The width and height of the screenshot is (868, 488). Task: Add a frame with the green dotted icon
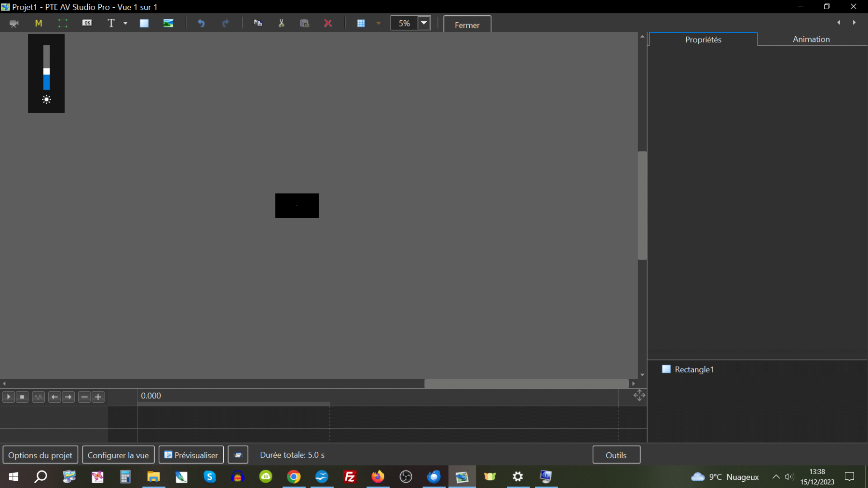pyautogui.click(x=63, y=23)
